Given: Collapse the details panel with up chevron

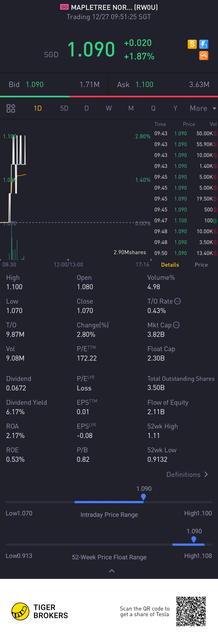Looking at the screenshot, I should tap(112, 571).
